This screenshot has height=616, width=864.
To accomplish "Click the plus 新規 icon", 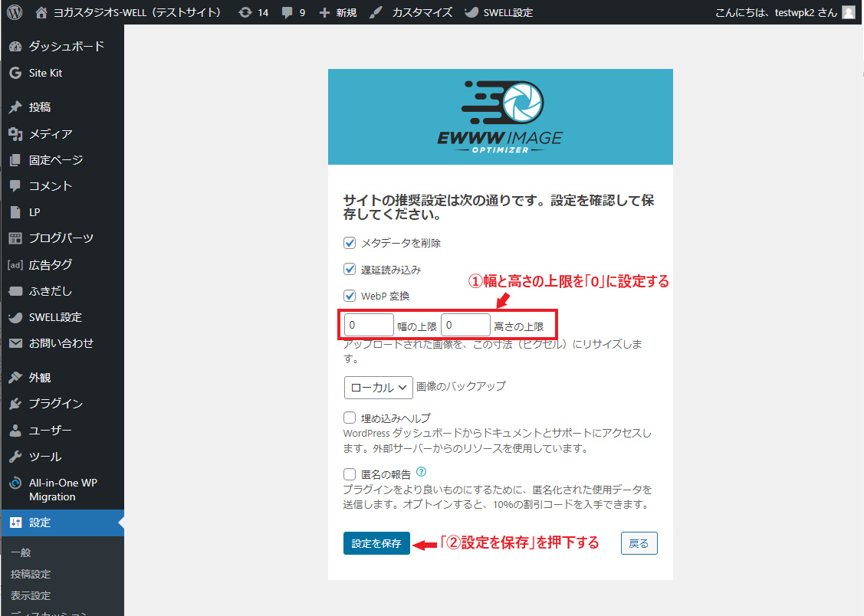I will pos(324,12).
